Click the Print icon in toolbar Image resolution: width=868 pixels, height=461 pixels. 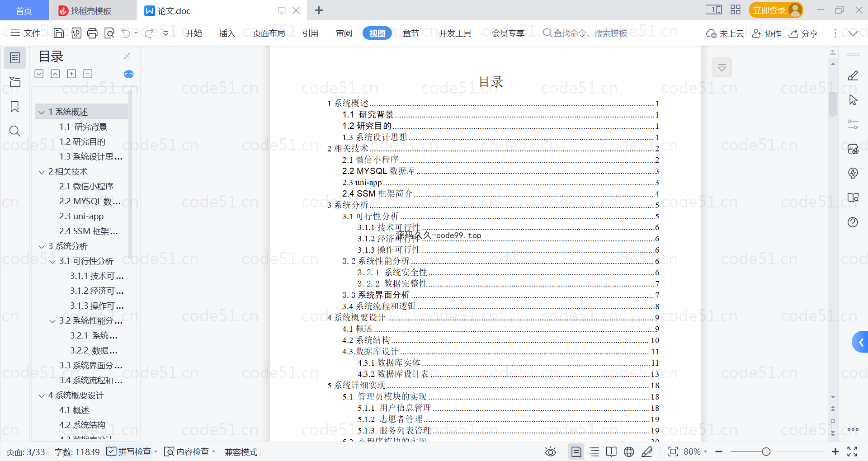coord(92,33)
